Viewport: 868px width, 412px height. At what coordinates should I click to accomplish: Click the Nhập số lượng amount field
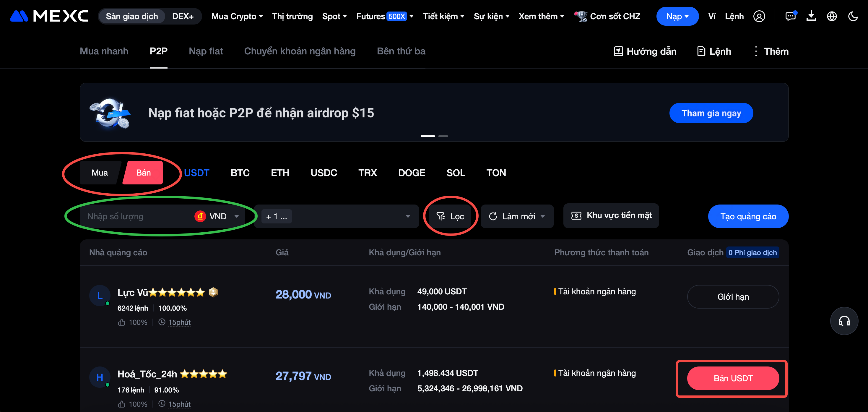point(133,216)
